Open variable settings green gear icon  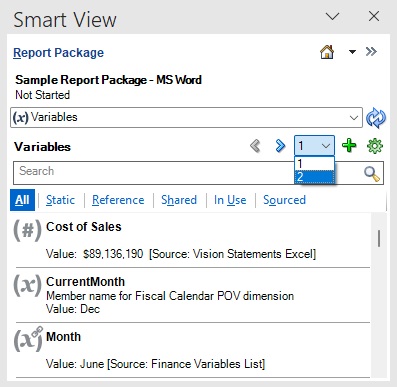[375, 146]
